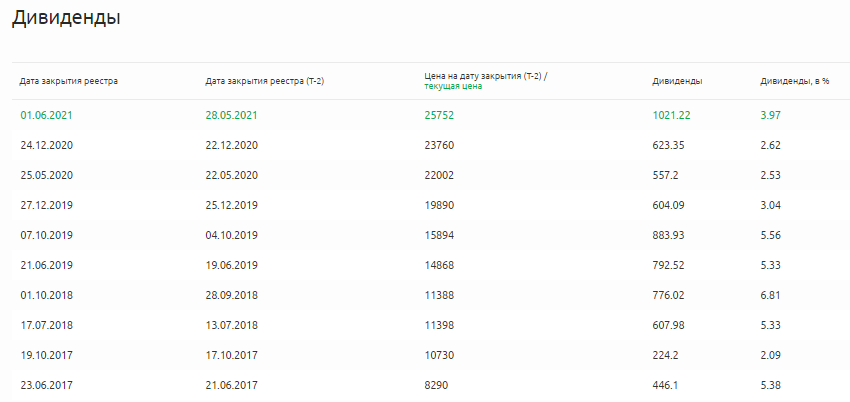Image resolution: width=850 pixels, height=402 pixels.
Task: Select the registry date 17.07.2018
Action: tap(46, 325)
